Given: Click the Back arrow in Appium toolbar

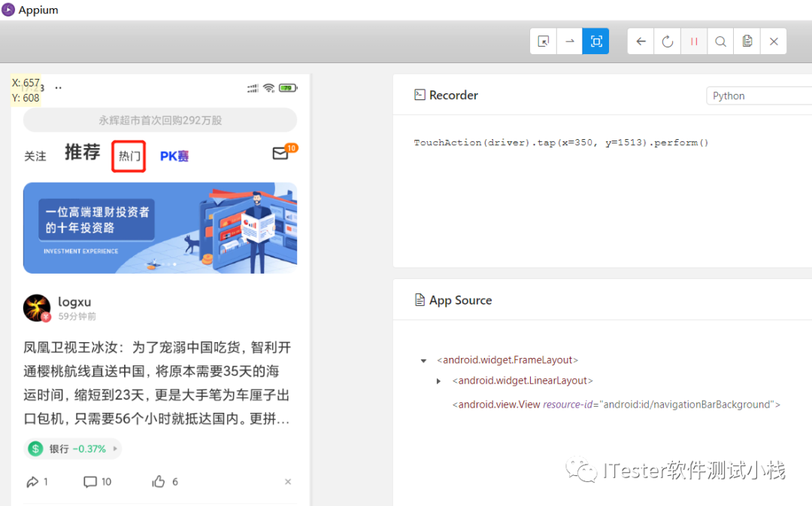Looking at the screenshot, I should [641, 41].
